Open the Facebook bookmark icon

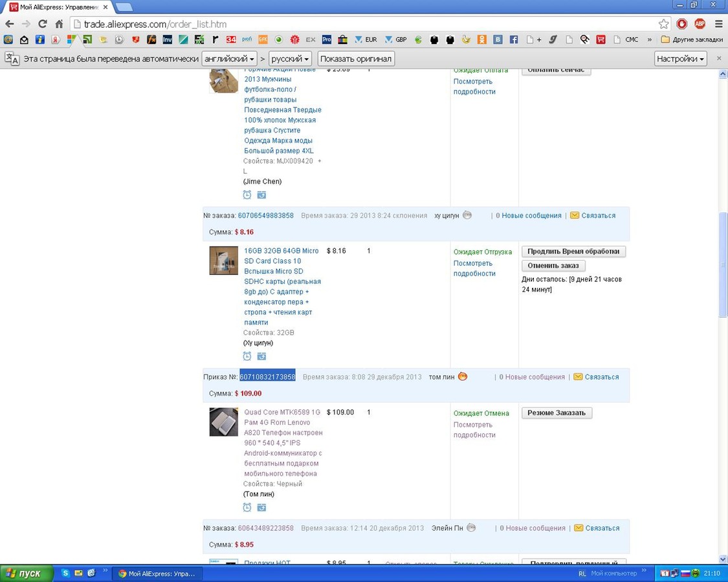[514, 40]
